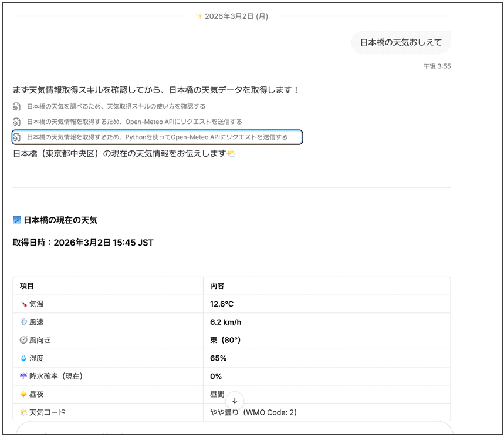
Task: Click the sparkle icon next to the date
Action: (x=199, y=16)
